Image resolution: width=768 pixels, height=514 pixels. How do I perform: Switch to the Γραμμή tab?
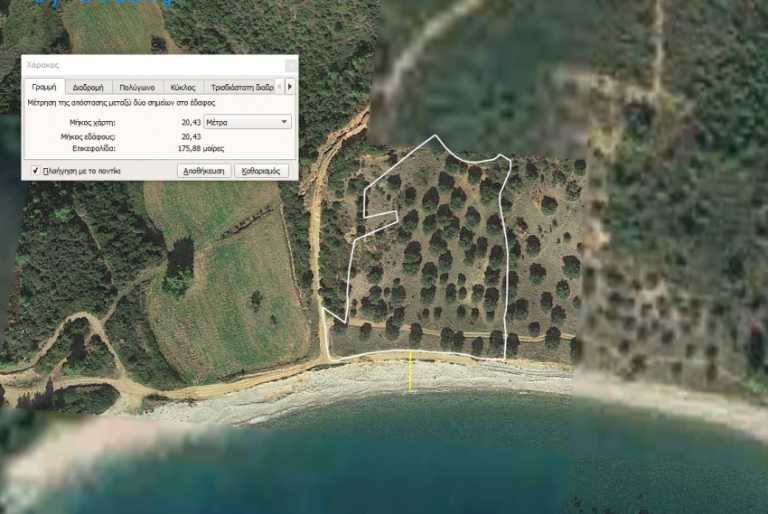coord(44,87)
